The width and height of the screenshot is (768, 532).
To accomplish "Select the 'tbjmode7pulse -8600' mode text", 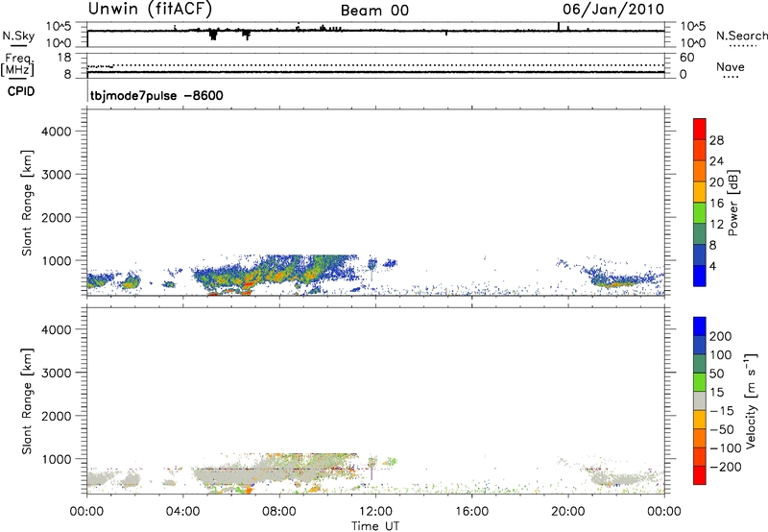I will coord(156,95).
